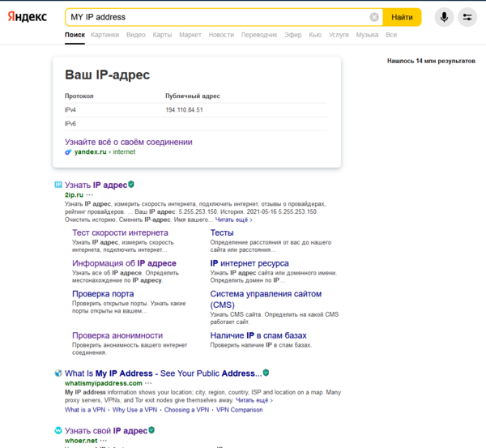This screenshot has height=448, width=486.
Task: Open the Проверка анонимности sitelink
Action: point(117,335)
